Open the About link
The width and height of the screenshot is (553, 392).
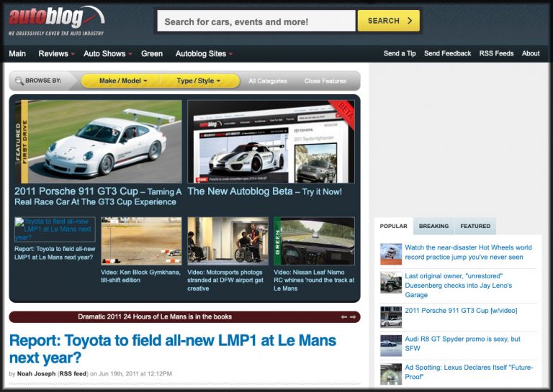click(x=531, y=53)
